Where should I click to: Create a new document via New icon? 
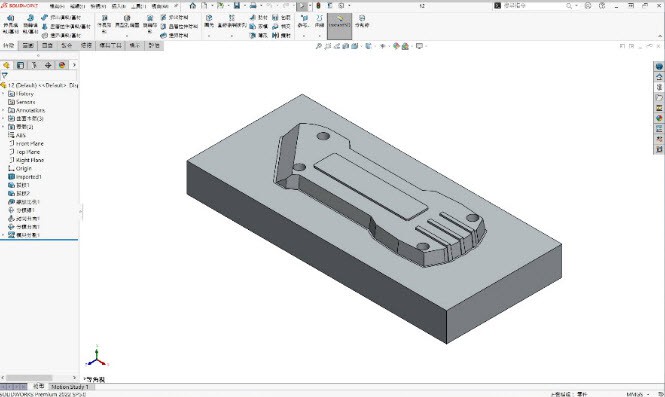[x=204, y=6]
